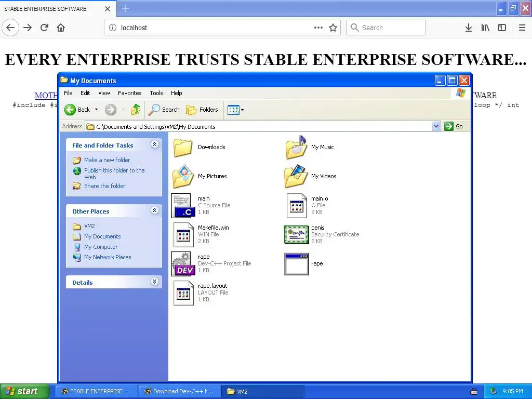Select the LAYOUT File icon
This screenshot has width=532, height=399.
[183, 293]
